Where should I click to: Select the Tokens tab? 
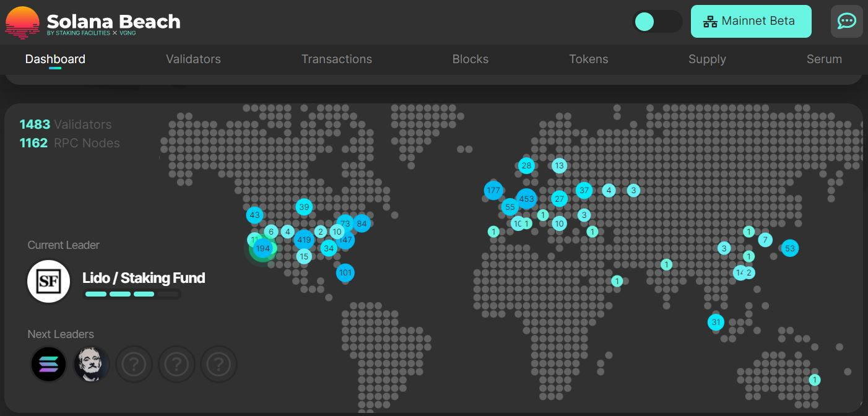589,59
